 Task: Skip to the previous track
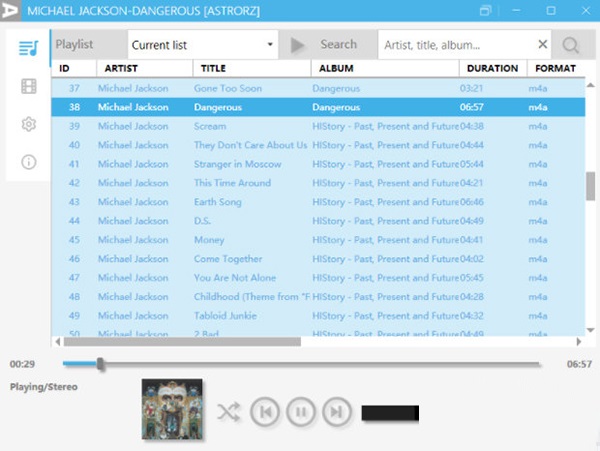coord(265,412)
